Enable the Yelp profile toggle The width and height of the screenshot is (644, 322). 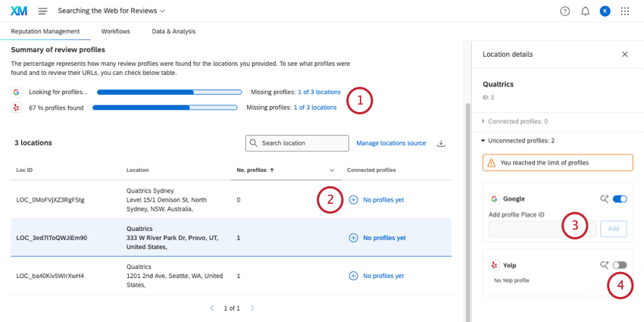tap(620, 265)
